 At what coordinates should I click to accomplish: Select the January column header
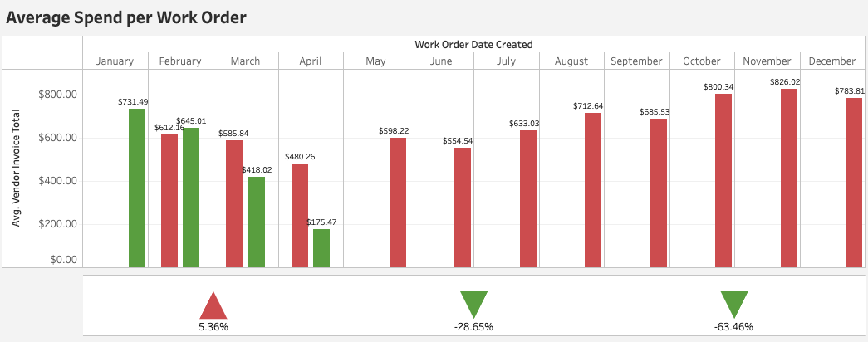click(x=115, y=61)
